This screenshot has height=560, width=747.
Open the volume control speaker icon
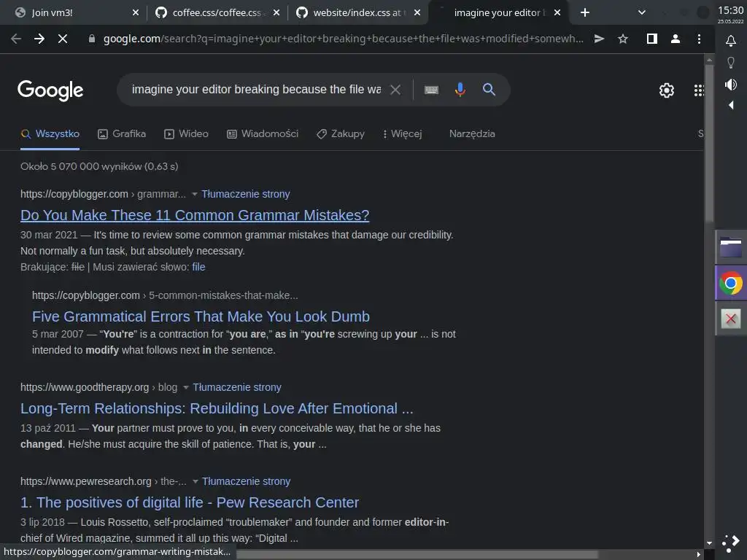(x=731, y=85)
